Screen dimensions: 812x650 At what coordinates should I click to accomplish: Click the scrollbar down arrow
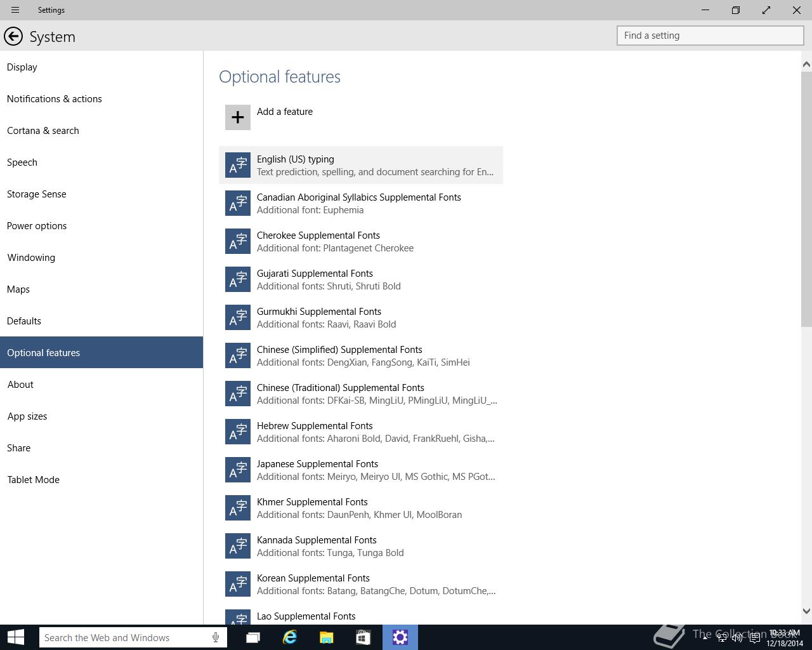click(806, 611)
